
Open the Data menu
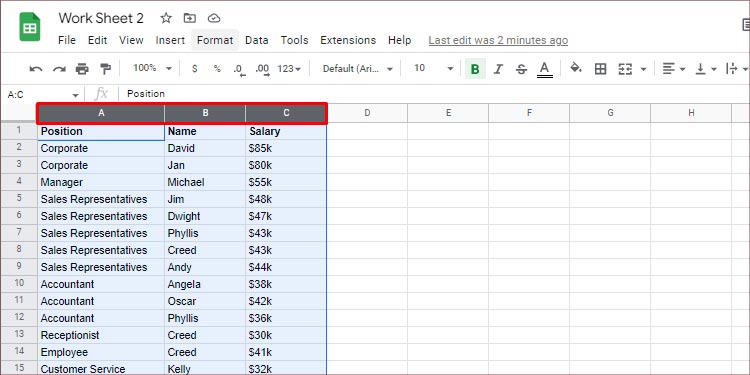tap(256, 40)
